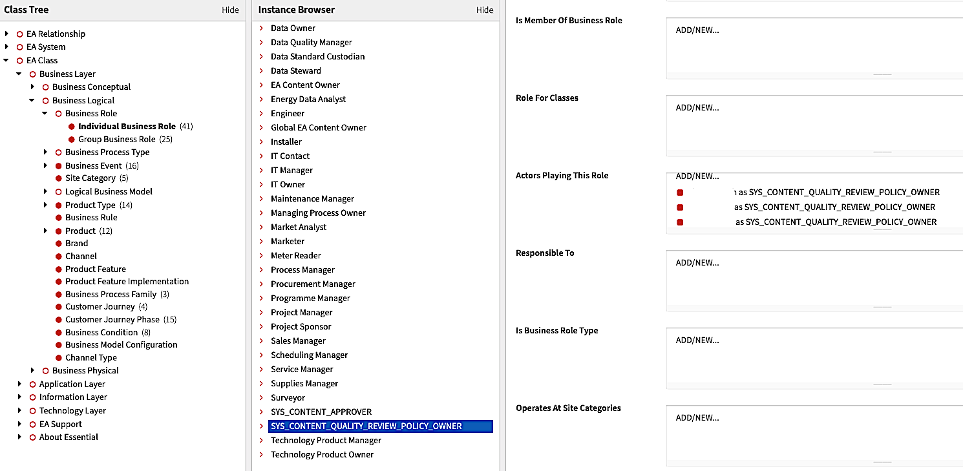Click the red chevron next to IT Manager
964x472 pixels.
coord(261,170)
